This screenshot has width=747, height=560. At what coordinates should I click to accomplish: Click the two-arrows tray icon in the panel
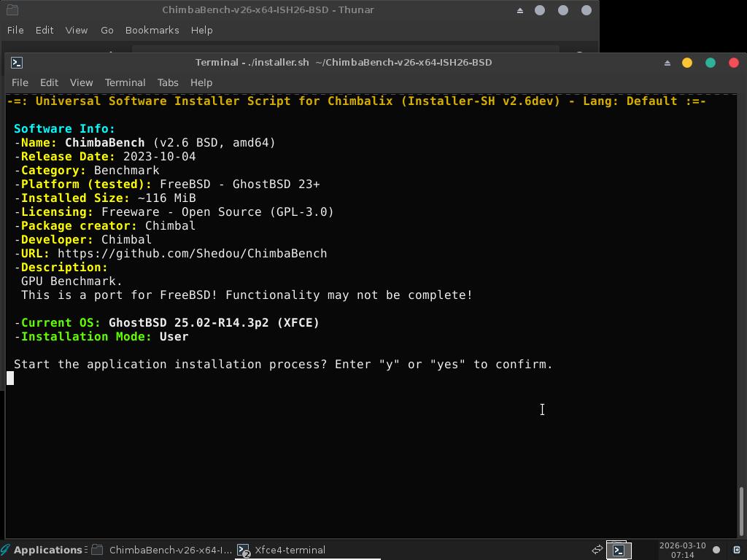click(x=597, y=550)
